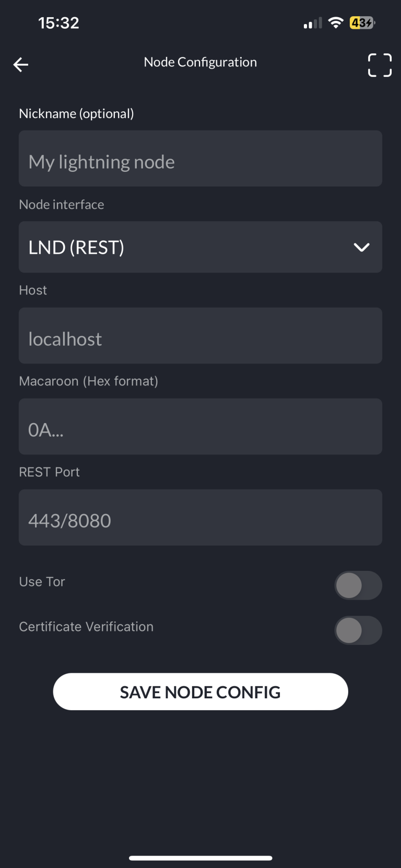
Task: Tap the battery indicator icon
Action: click(362, 23)
